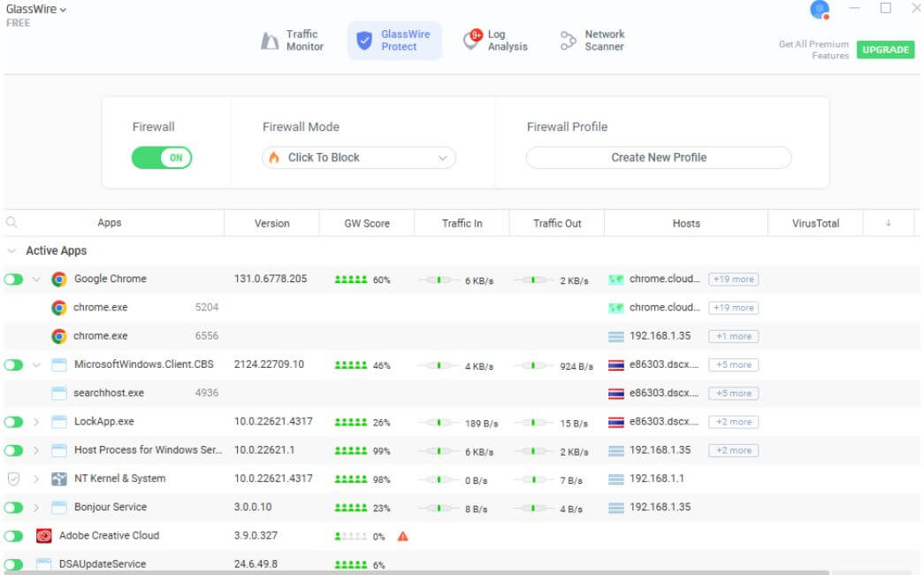Show +2 more hosts for Host Process row
Viewport: 924px width, 575px height.
733,450
